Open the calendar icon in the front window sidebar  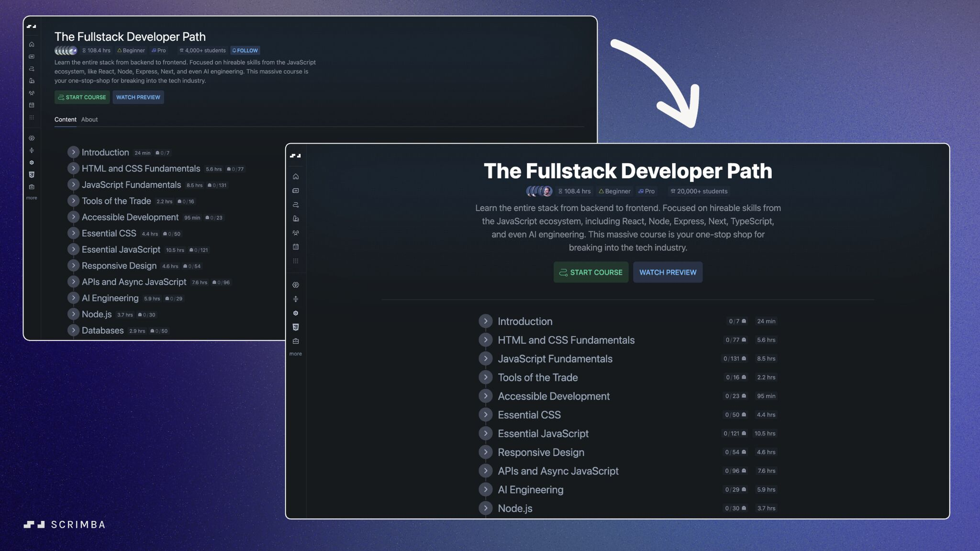(296, 247)
